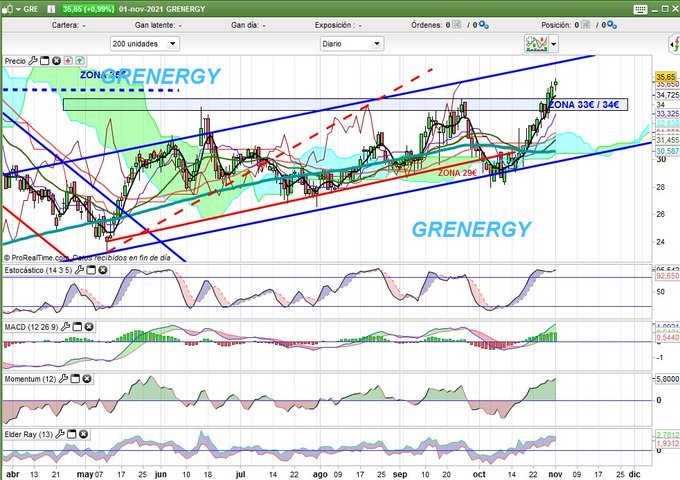
Task: Click the Elder Ray (13) label
Action: (x=29, y=434)
